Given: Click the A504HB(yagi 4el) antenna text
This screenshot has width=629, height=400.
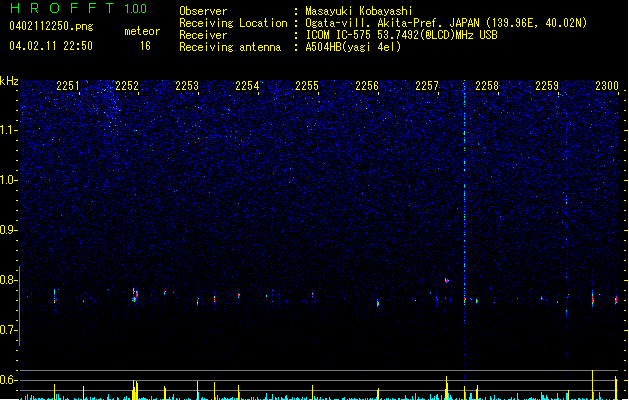Looking at the screenshot, I should coord(353,47).
